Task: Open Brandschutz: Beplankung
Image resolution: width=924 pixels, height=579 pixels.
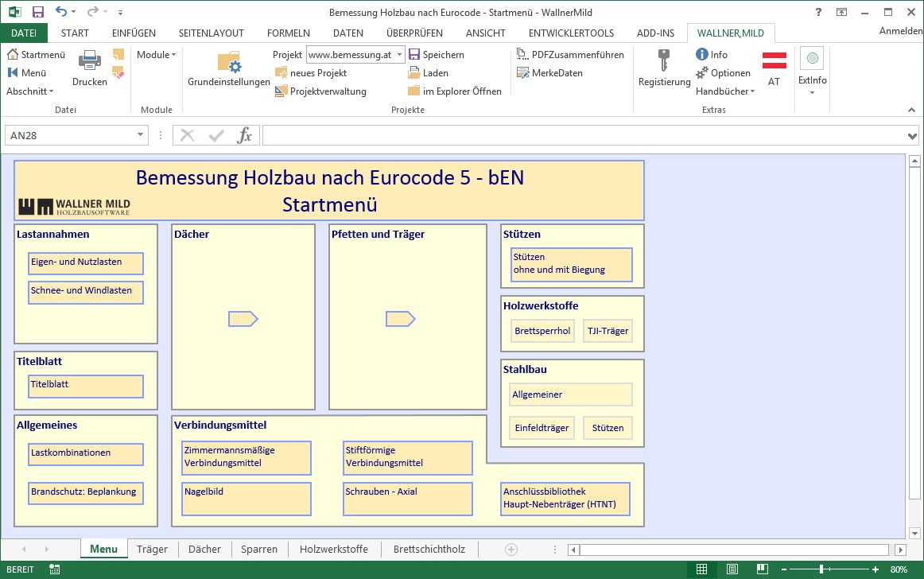Action: click(x=86, y=493)
